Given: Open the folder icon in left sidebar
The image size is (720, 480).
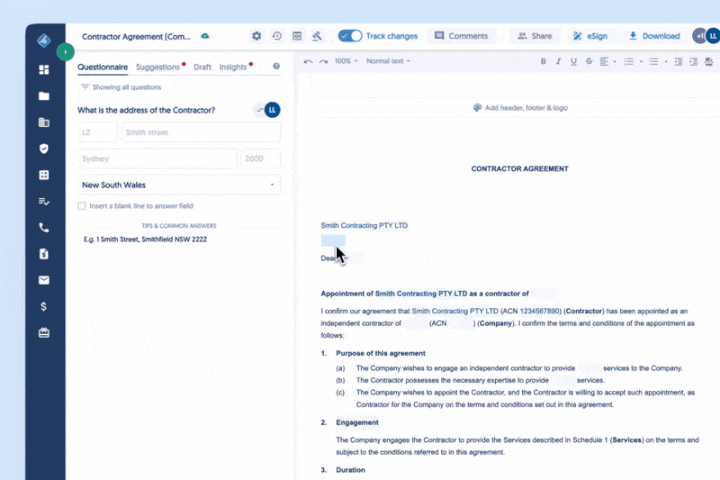Looking at the screenshot, I should (x=44, y=96).
